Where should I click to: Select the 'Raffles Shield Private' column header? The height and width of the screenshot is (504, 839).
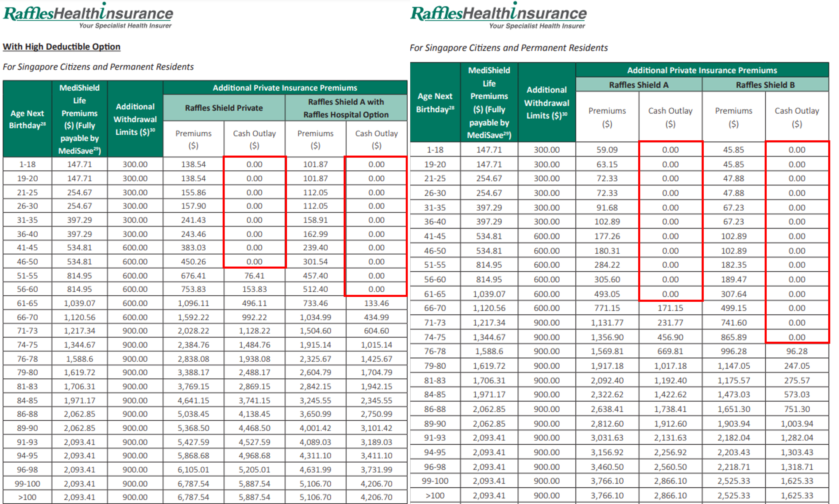[x=223, y=108]
